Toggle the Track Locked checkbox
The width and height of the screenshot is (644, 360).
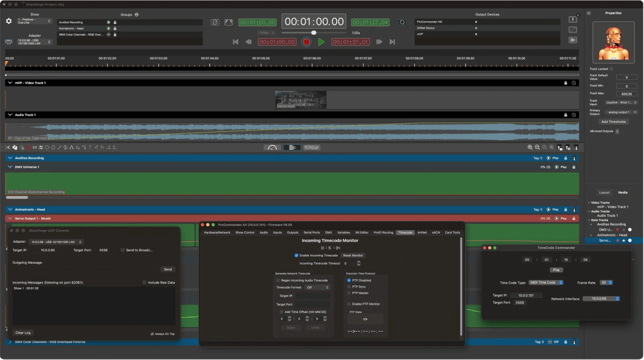(x=611, y=69)
